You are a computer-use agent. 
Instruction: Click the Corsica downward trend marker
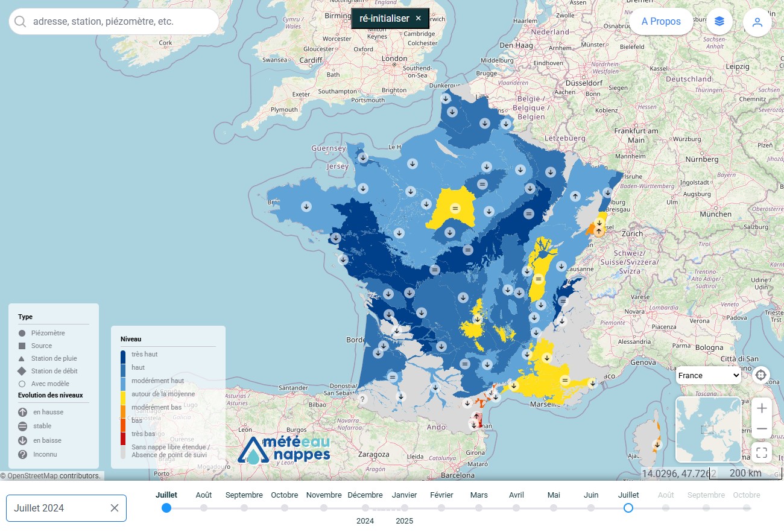click(x=657, y=445)
